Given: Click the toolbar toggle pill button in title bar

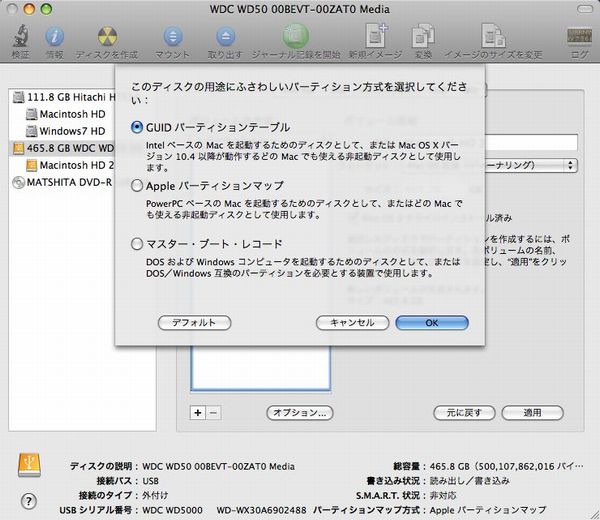Looking at the screenshot, I should 584,9.
